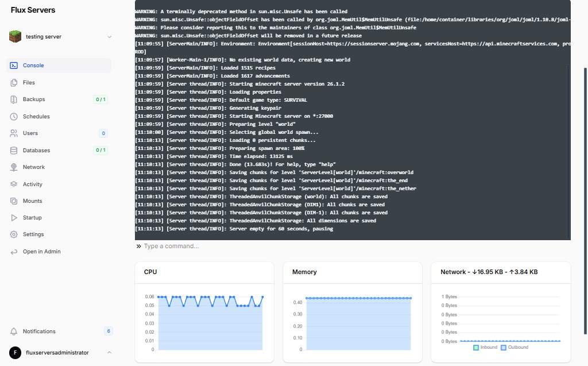Open the Users section
Image resolution: width=588 pixels, height=366 pixels.
pos(59,133)
